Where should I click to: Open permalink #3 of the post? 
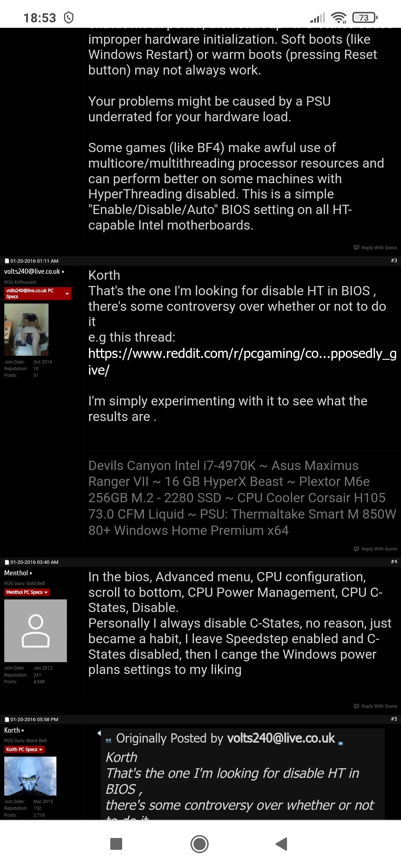point(394,260)
